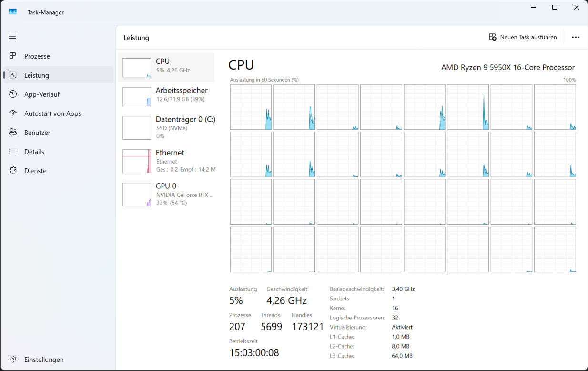The width and height of the screenshot is (588, 371).
Task: Click the large CPU heading
Action: [x=241, y=65]
